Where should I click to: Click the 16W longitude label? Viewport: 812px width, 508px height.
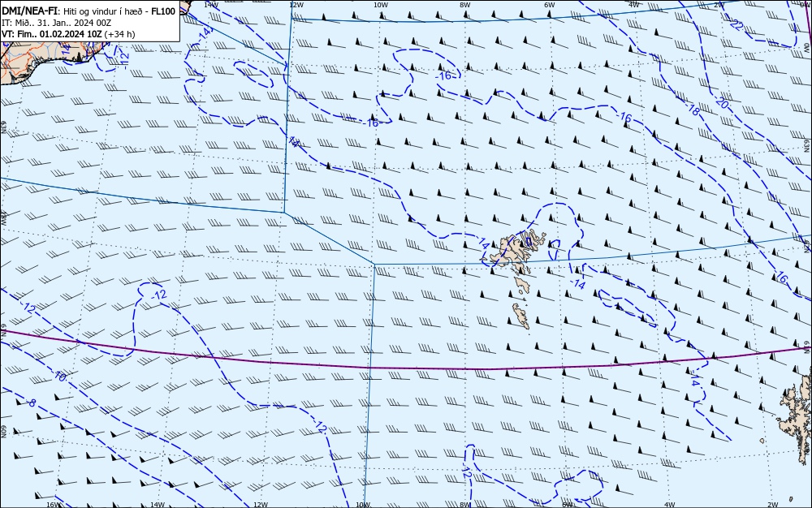click(54, 505)
